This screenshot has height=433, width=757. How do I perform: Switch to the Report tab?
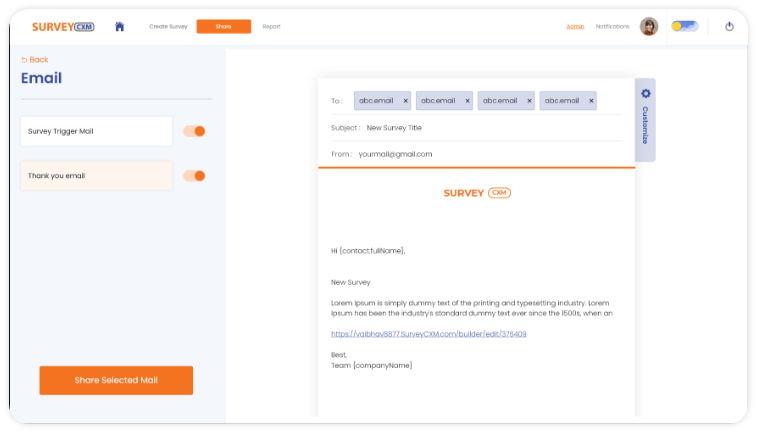pos(271,27)
